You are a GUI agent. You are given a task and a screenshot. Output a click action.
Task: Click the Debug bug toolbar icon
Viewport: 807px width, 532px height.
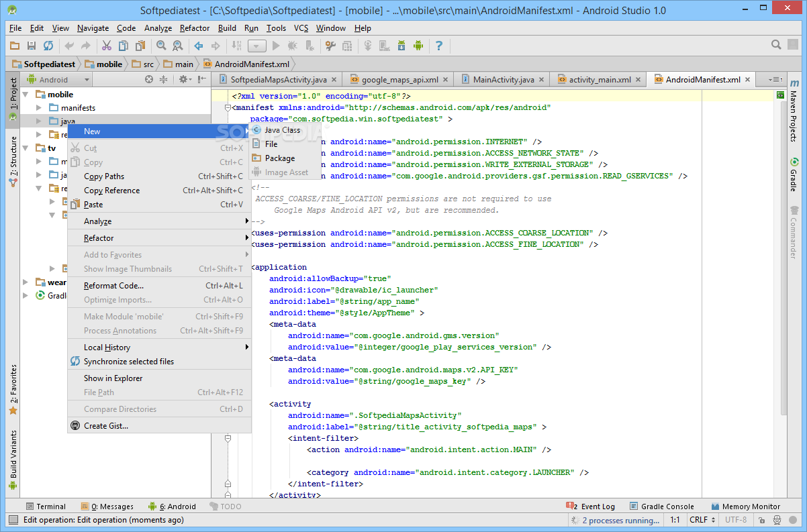tap(293, 46)
